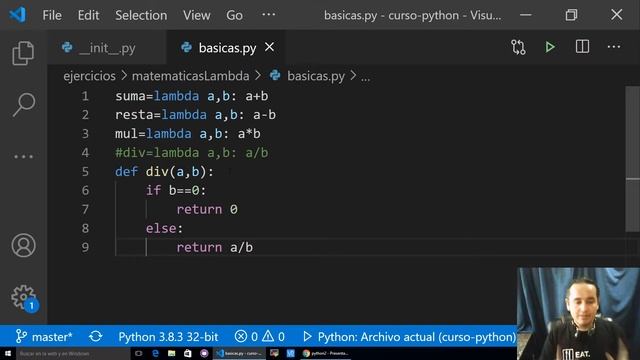Viewport: 640px width, 360px height.
Task: Click the VS Code logo in title bar
Action: 18,15
